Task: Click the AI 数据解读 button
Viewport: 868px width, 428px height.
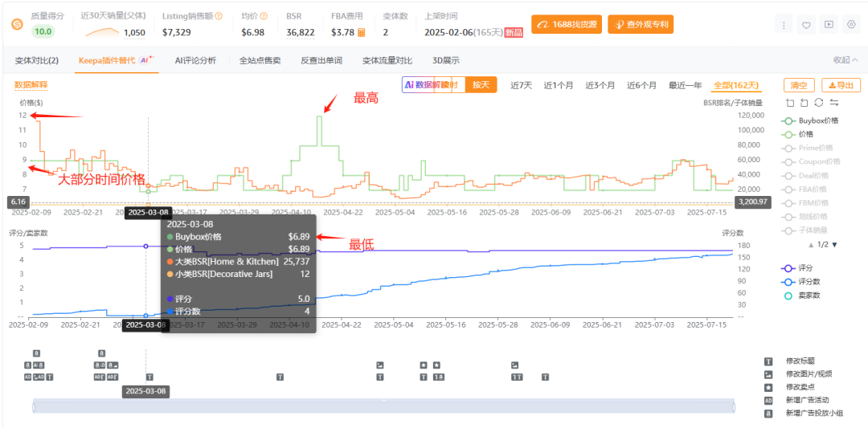Action: (426, 85)
